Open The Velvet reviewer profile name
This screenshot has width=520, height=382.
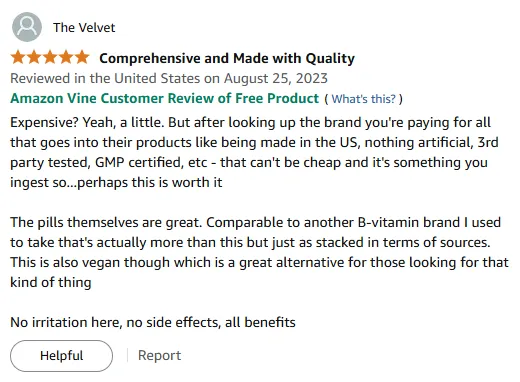click(84, 28)
